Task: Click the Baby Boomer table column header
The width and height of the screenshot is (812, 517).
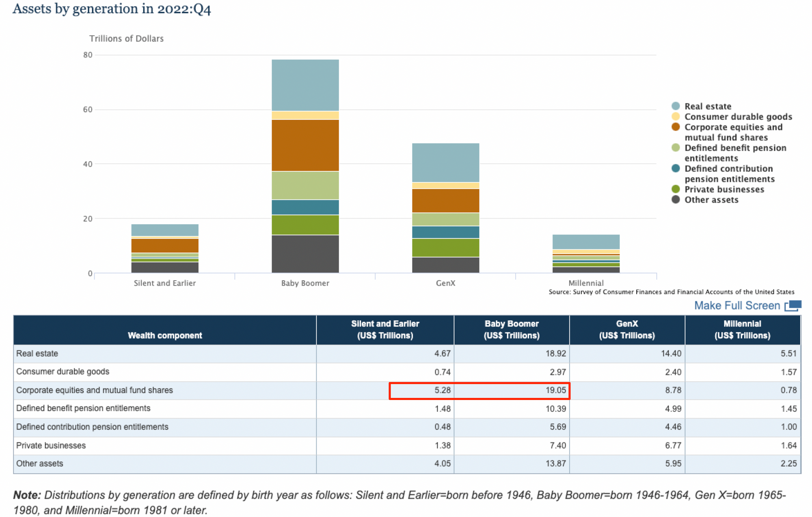Action: point(511,329)
